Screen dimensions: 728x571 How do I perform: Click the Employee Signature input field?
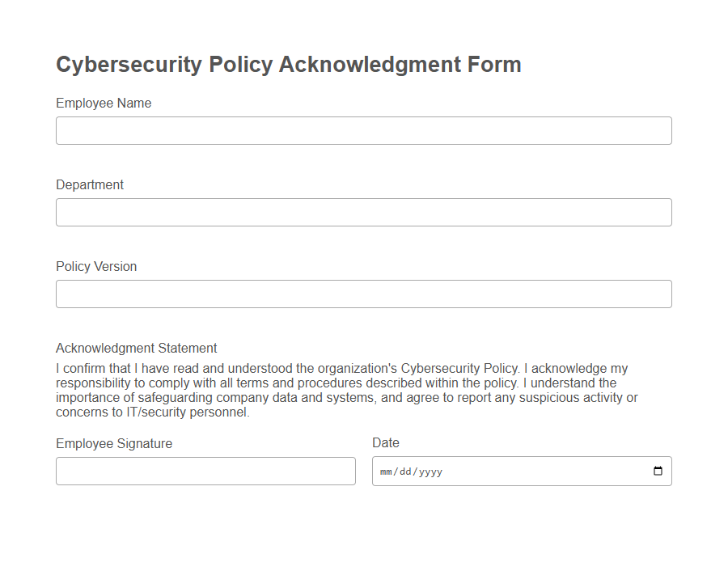pos(205,471)
